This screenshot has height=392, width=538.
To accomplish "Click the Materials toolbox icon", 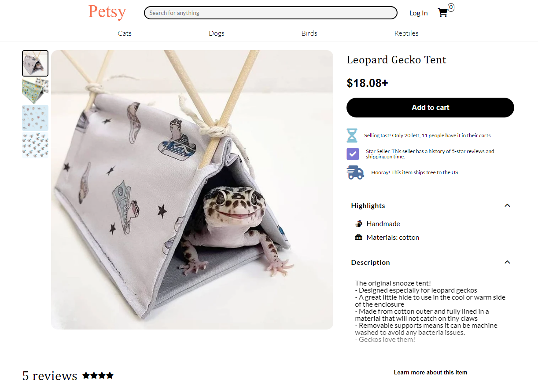I will pos(358,237).
